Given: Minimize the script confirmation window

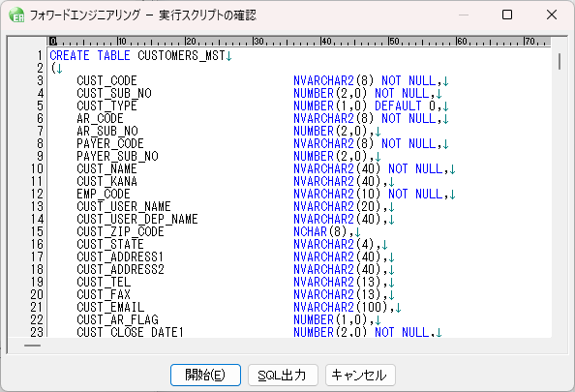Looking at the screenshot, I should pos(464,15).
